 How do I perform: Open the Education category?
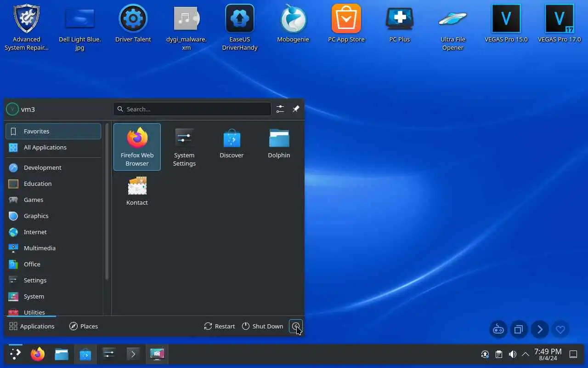tap(53, 184)
